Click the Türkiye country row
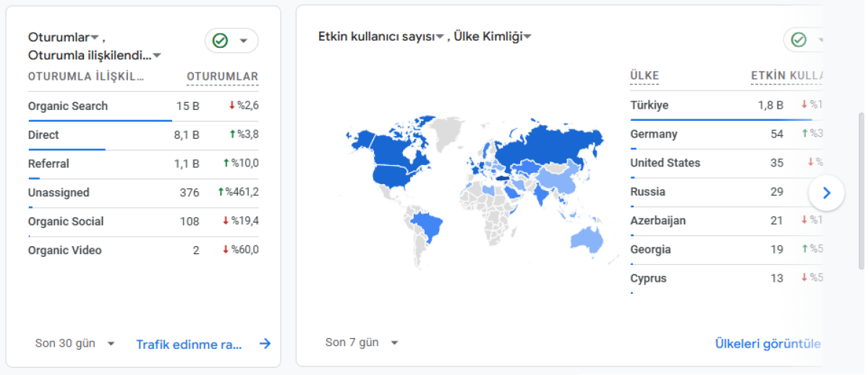The image size is (868, 375). pyautogui.click(x=726, y=105)
